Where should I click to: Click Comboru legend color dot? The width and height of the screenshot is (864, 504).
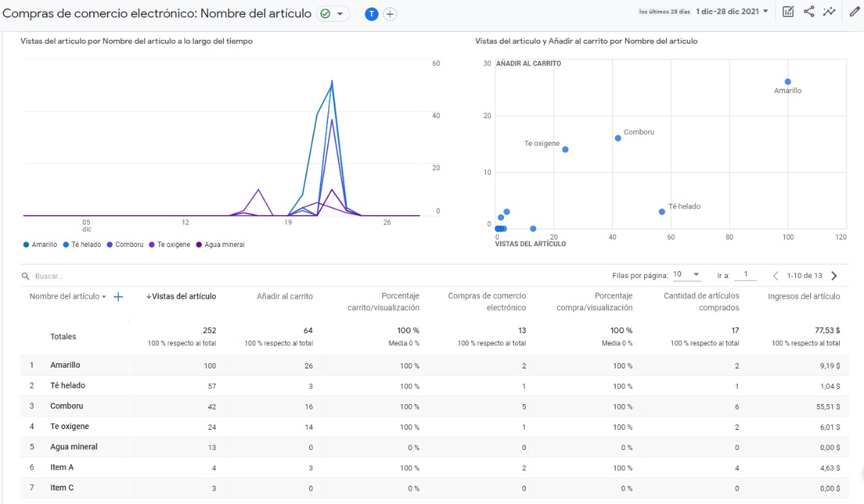(x=110, y=245)
